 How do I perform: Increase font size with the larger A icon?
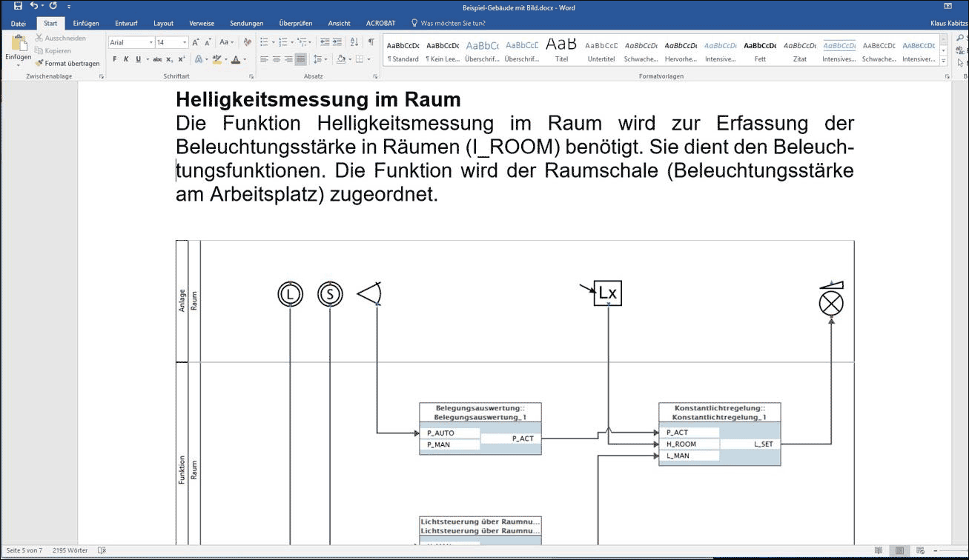(x=196, y=42)
